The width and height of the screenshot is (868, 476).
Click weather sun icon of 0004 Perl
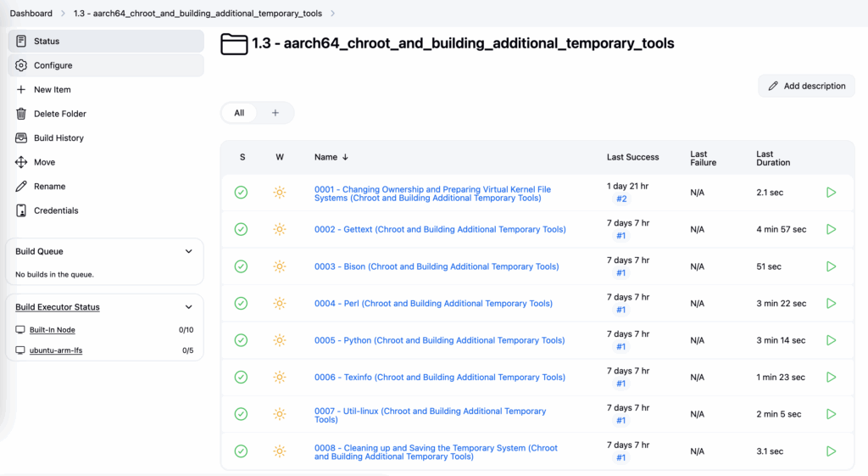point(280,304)
